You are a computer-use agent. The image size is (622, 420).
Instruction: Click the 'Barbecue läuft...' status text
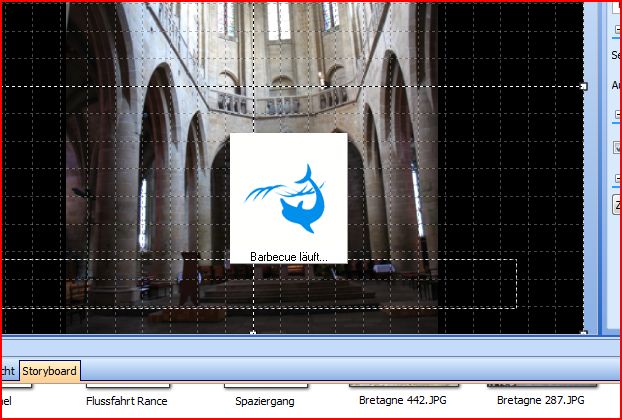point(288,257)
